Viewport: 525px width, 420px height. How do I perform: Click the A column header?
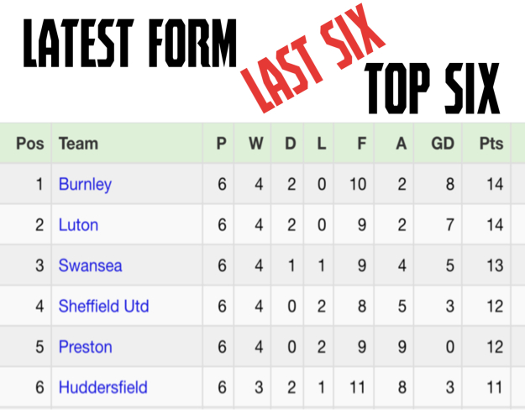401,144
